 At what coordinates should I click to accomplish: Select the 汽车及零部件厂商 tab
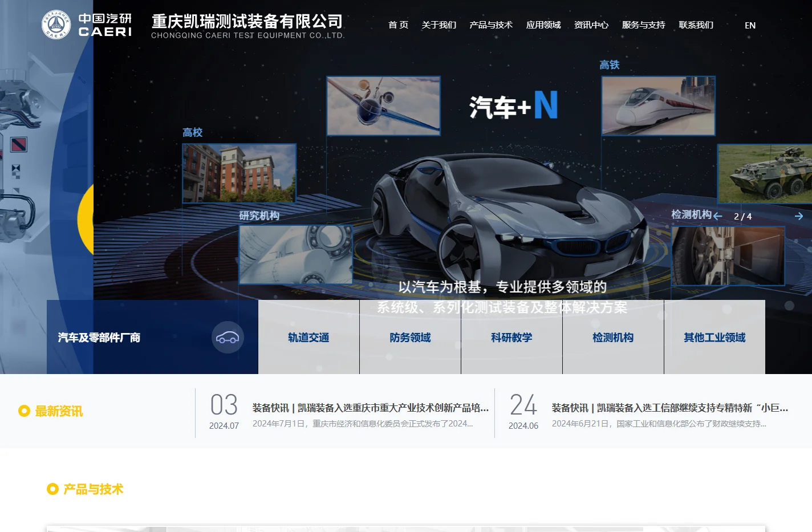pos(152,337)
